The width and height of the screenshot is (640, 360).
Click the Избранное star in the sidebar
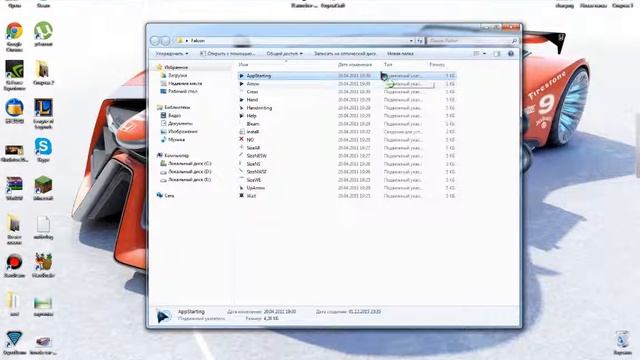pos(160,67)
